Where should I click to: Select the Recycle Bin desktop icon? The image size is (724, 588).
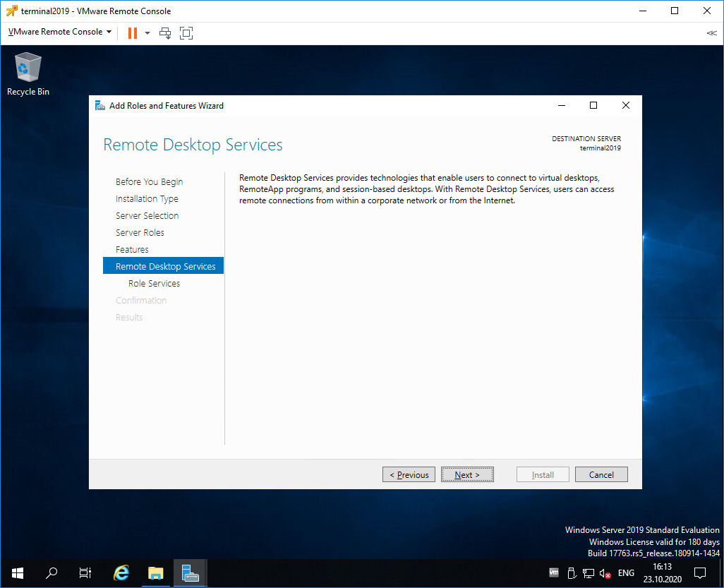[x=28, y=74]
